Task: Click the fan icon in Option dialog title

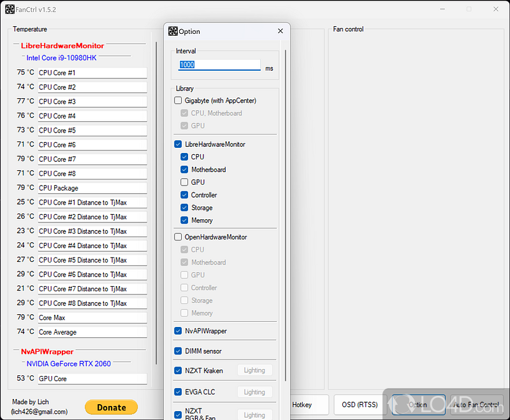Action: tap(173, 31)
